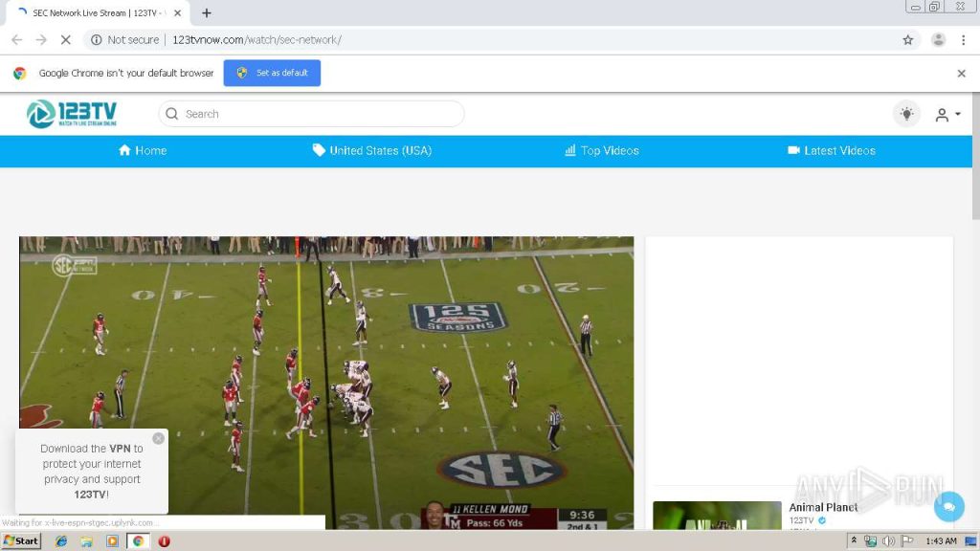Open the Top Videos page
The height and width of the screenshot is (551, 980).
(x=601, y=151)
